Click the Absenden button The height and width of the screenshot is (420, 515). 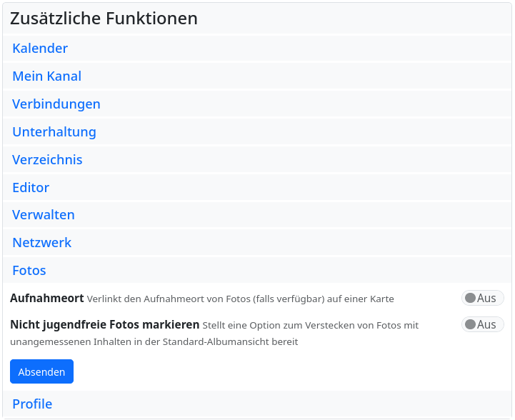pyautogui.click(x=41, y=371)
